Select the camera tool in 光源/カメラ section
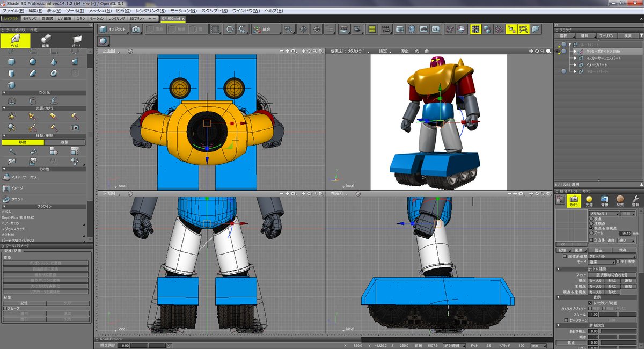Image resolution: width=644 pixels, height=349 pixels. [x=75, y=127]
